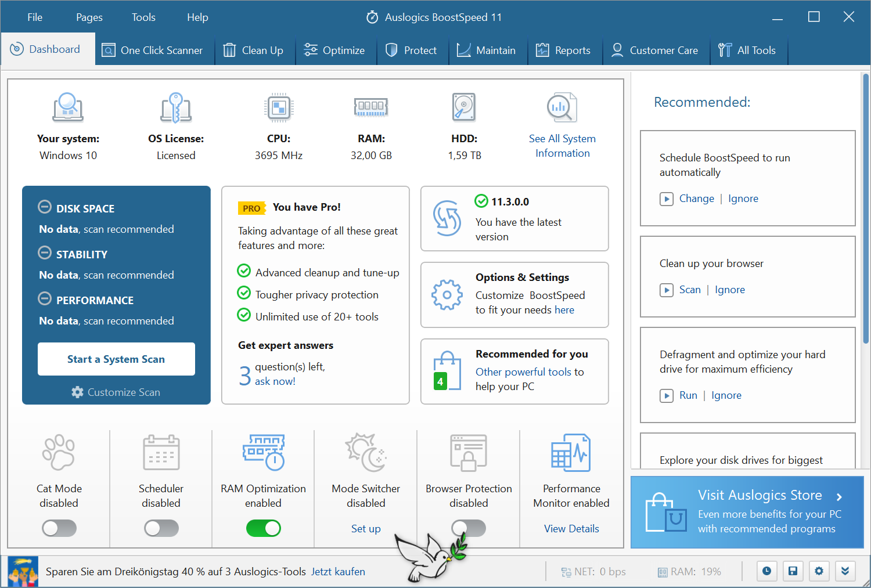Screen dimensions: 871x588
Task: Enable the Cat Mode toggle
Action: [59, 528]
